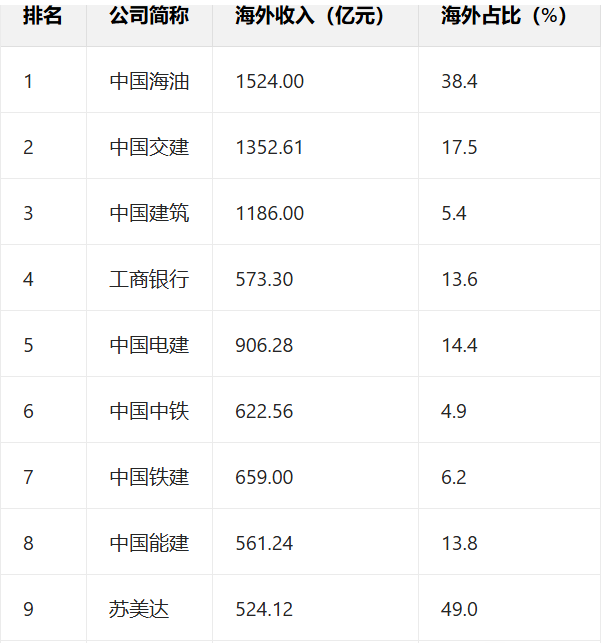Image resolution: width=601 pixels, height=643 pixels.
Task: Click the 公司简称 column header
Action: tap(149, 17)
